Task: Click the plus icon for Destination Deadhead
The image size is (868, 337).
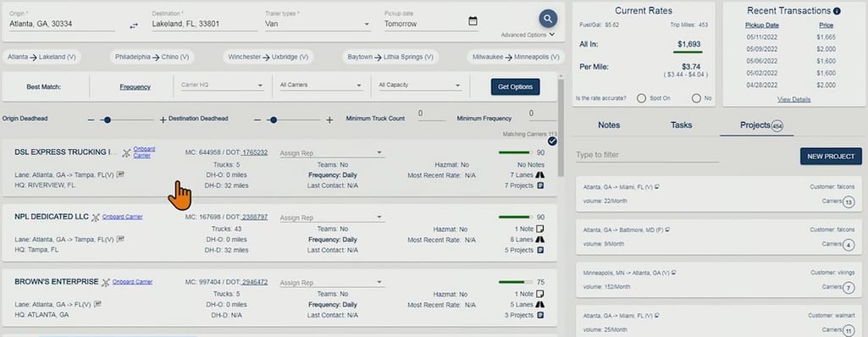Action: [x=329, y=119]
